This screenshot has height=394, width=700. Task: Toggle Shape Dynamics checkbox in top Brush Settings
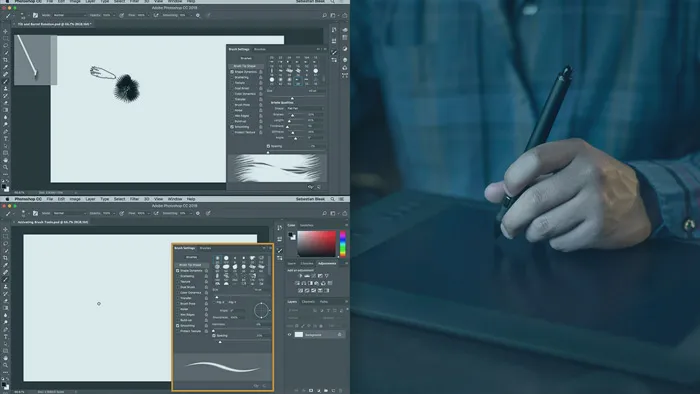tap(232, 72)
